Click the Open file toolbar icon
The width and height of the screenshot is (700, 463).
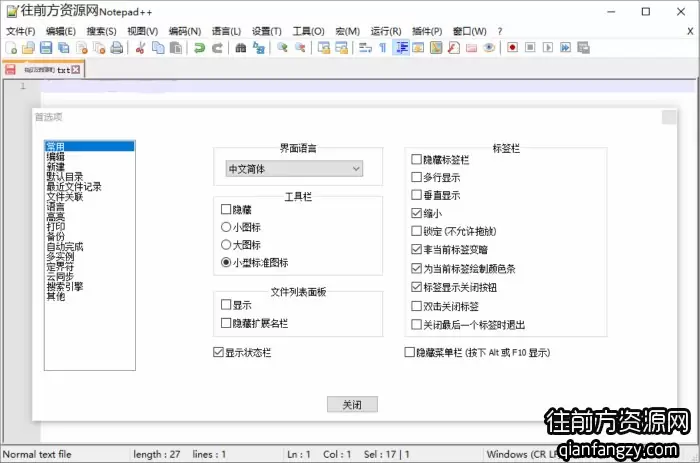(28, 47)
